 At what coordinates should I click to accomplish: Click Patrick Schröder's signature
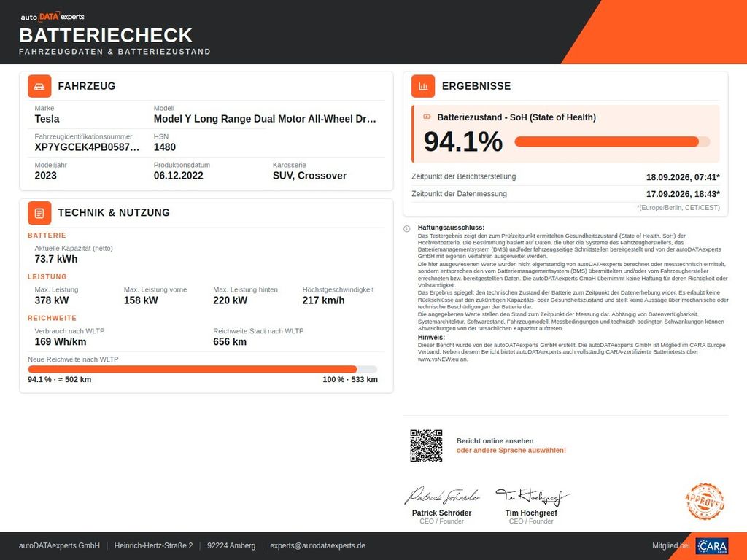441,496
